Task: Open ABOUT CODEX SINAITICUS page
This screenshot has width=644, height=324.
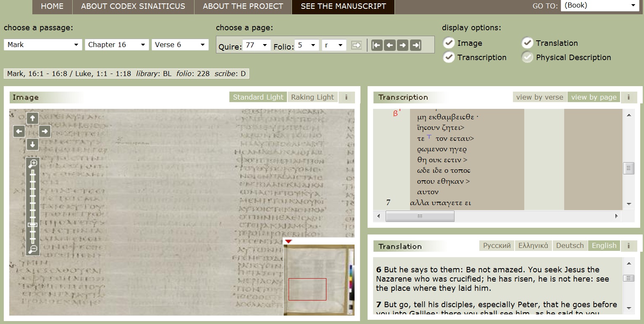Action: pyautogui.click(x=133, y=6)
